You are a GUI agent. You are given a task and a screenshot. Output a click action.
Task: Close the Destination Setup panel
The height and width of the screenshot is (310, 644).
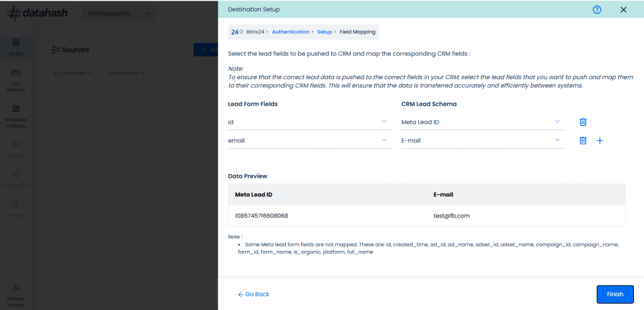pyautogui.click(x=623, y=10)
